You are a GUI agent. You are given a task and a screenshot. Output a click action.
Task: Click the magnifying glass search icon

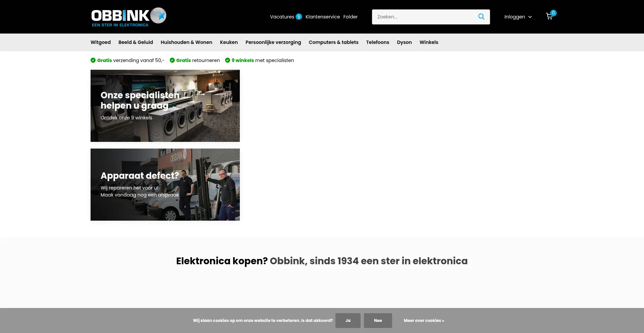pyautogui.click(x=481, y=17)
